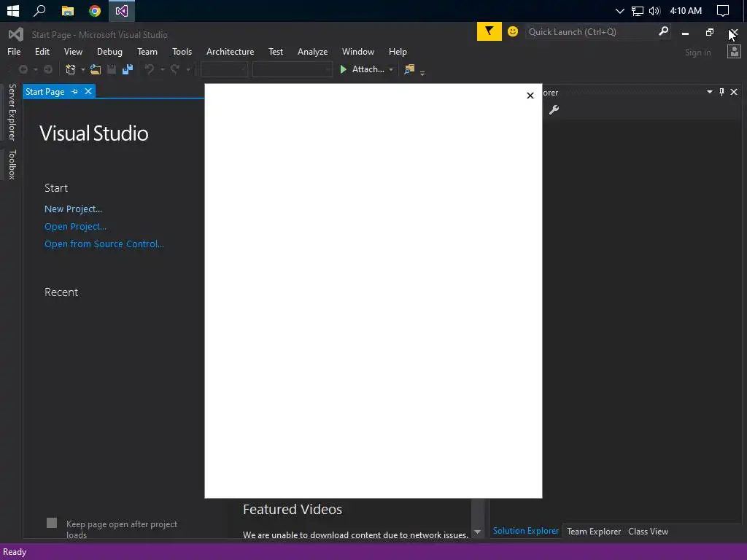
Task: Click the New Project... link
Action: [73, 209]
